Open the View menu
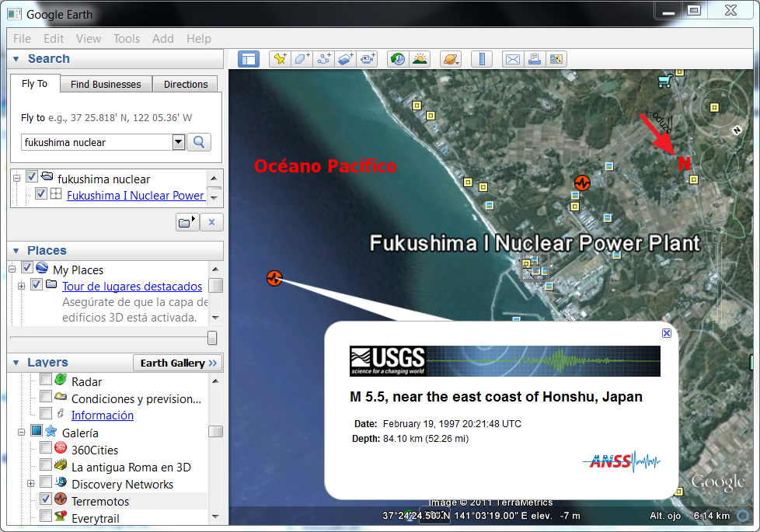 coord(89,39)
